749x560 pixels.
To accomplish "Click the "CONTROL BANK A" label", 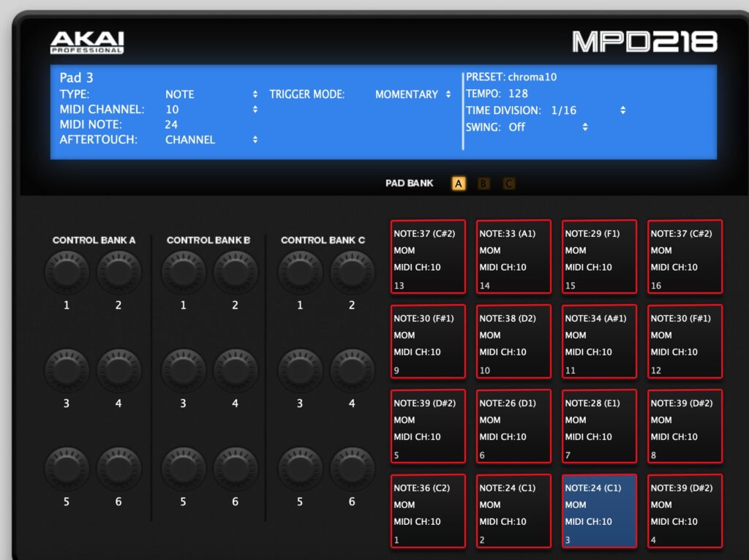I will click(x=94, y=240).
